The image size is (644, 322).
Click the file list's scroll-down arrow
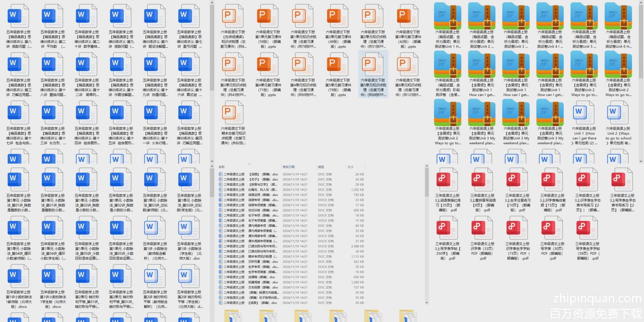tap(427, 302)
